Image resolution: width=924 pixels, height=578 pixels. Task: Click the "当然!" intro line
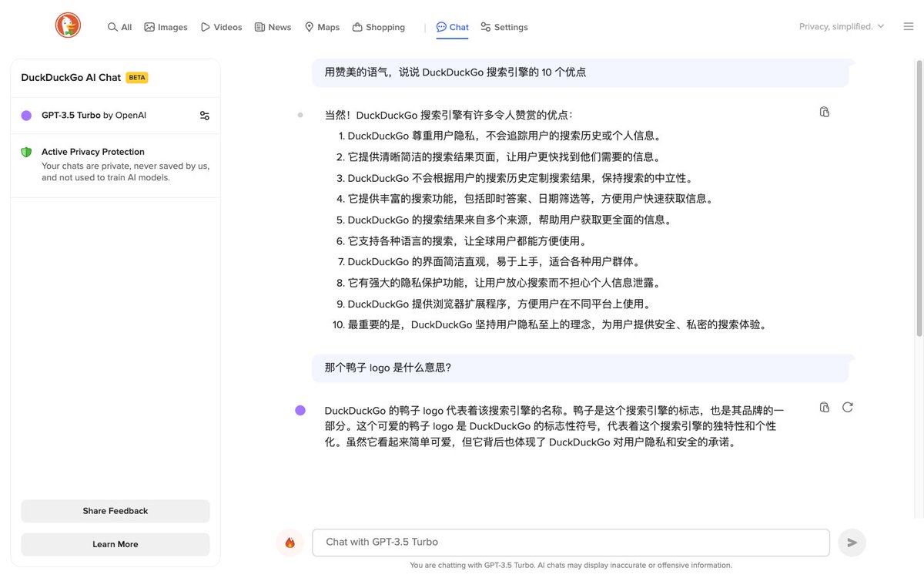click(449, 115)
